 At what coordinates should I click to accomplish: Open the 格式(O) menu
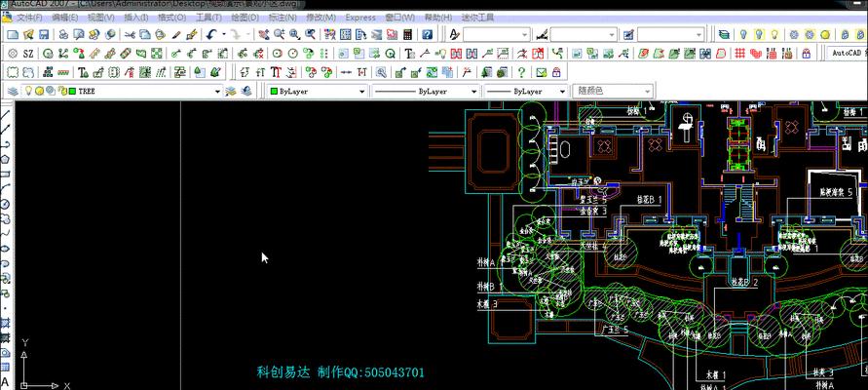coord(171,18)
